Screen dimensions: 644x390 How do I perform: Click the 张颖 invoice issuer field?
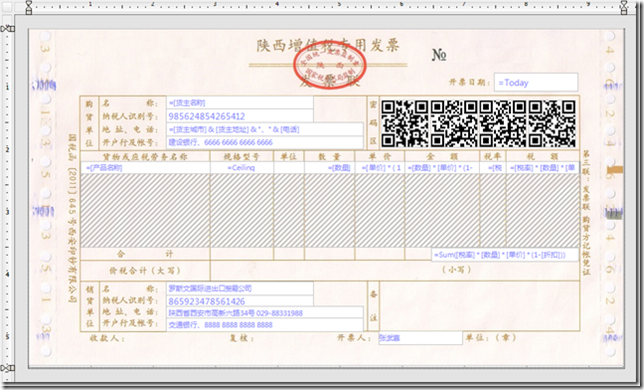pyautogui.click(x=420, y=338)
